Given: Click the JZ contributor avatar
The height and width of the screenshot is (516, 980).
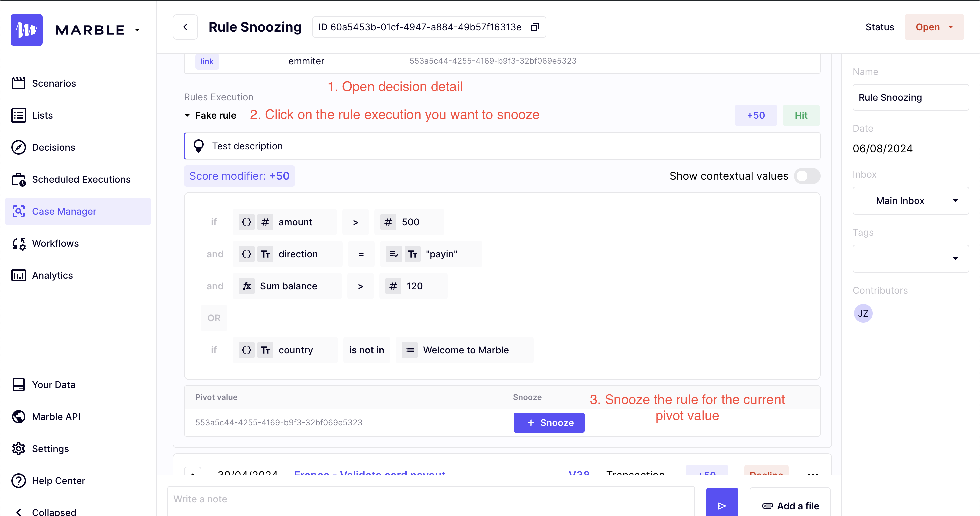Looking at the screenshot, I should 863,313.
